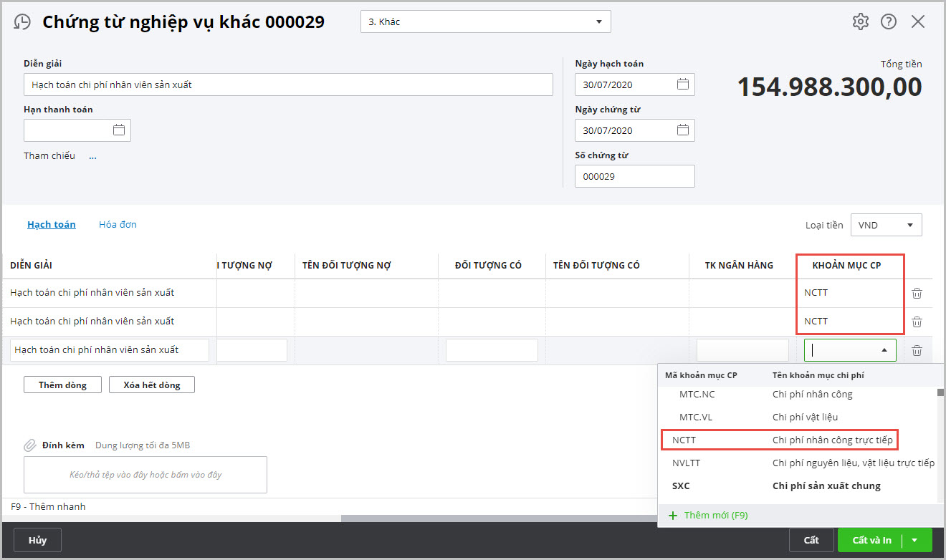This screenshot has width=946, height=560.
Task: Open calendar picker for Ngày chứng từ
Action: coord(683,130)
